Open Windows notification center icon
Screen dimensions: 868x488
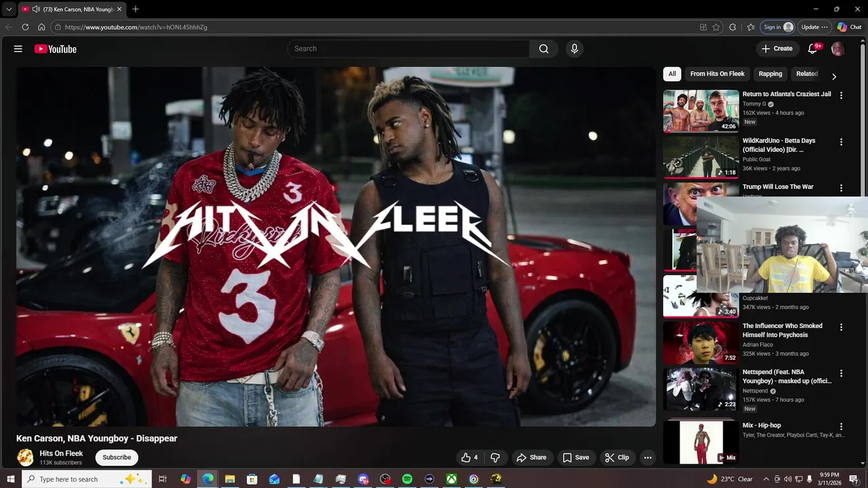(854, 479)
